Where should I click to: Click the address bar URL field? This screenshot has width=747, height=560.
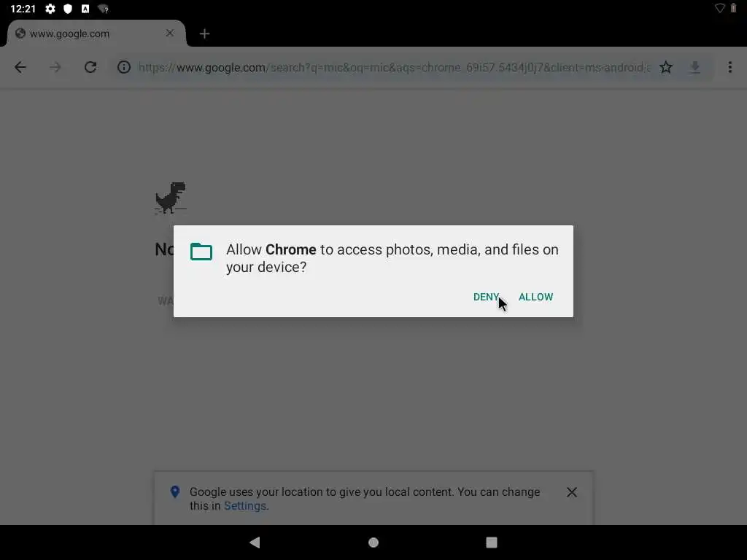pyautogui.click(x=394, y=67)
